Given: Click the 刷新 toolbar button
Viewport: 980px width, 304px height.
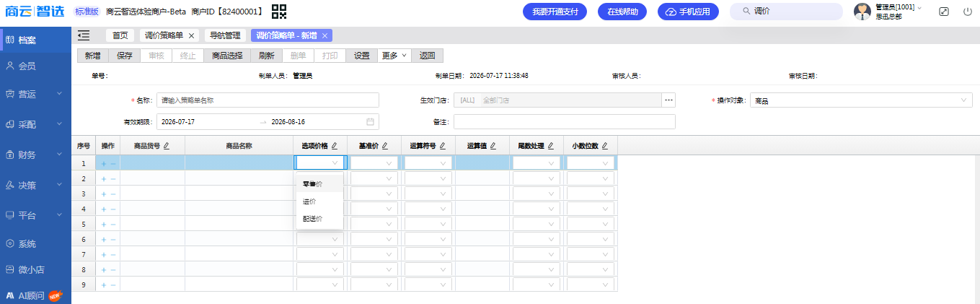Looking at the screenshot, I should (x=266, y=56).
